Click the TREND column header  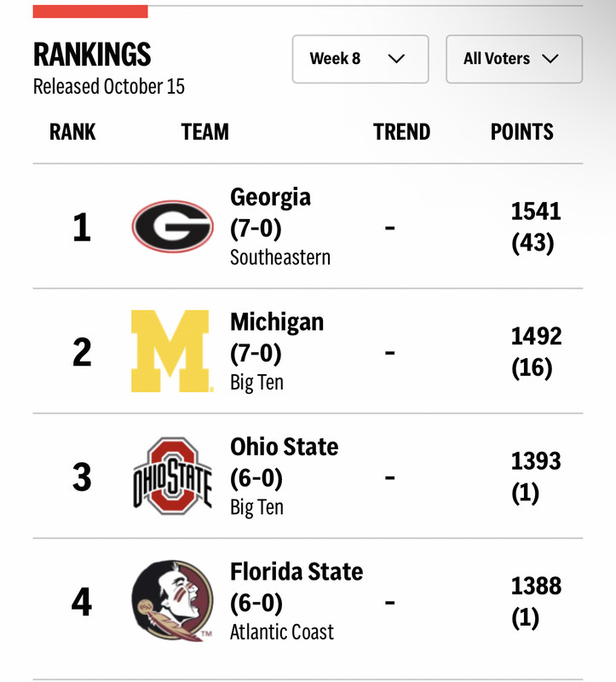401,132
